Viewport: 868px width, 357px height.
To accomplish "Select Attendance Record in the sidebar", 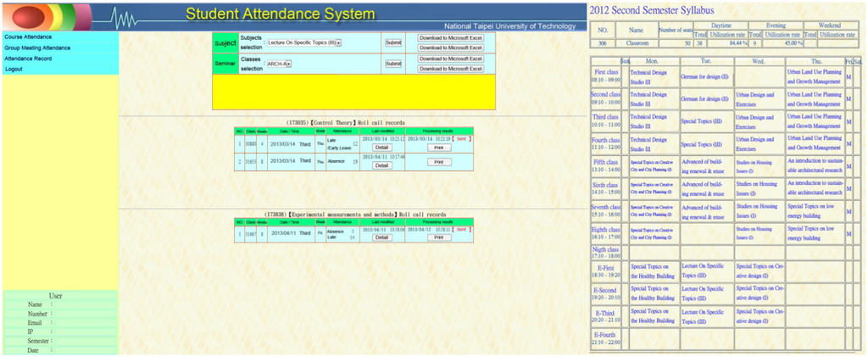I will (x=28, y=59).
